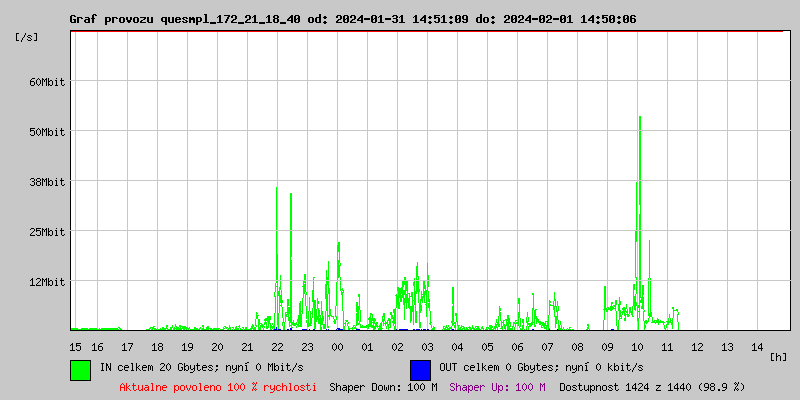The width and height of the screenshot is (800, 400).
Task: Click the tallest traffic peak near hour 10
Action: 639,120
